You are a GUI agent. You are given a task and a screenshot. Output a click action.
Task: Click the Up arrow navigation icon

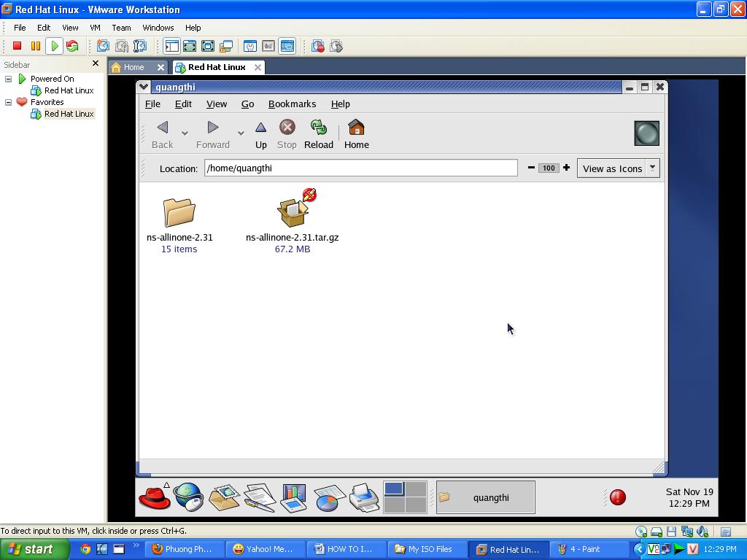tap(260, 128)
